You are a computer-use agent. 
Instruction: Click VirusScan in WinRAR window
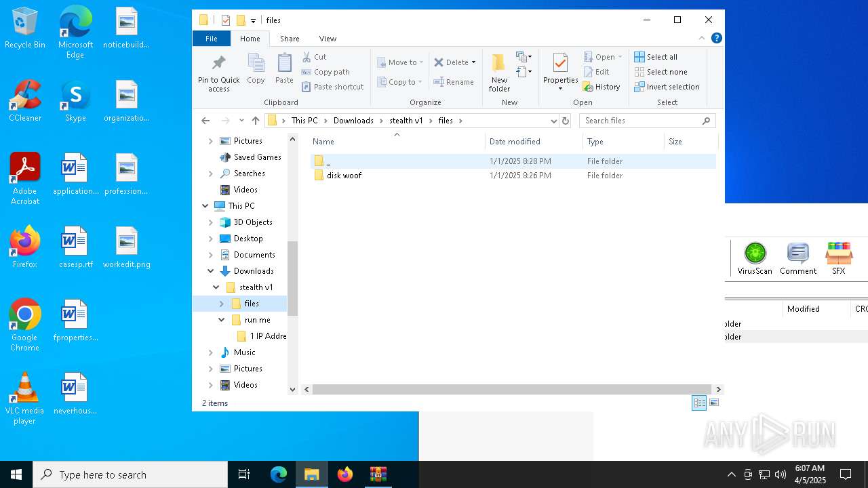(755, 258)
